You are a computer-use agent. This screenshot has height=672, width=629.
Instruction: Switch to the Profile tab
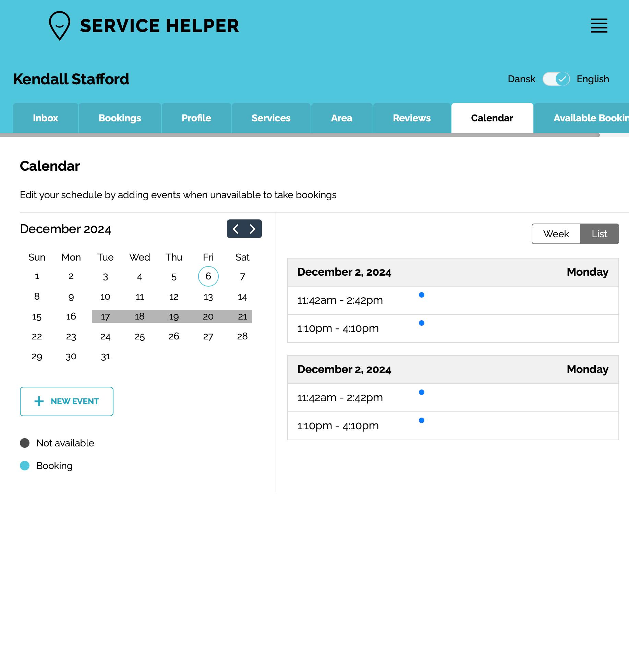coord(196,118)
